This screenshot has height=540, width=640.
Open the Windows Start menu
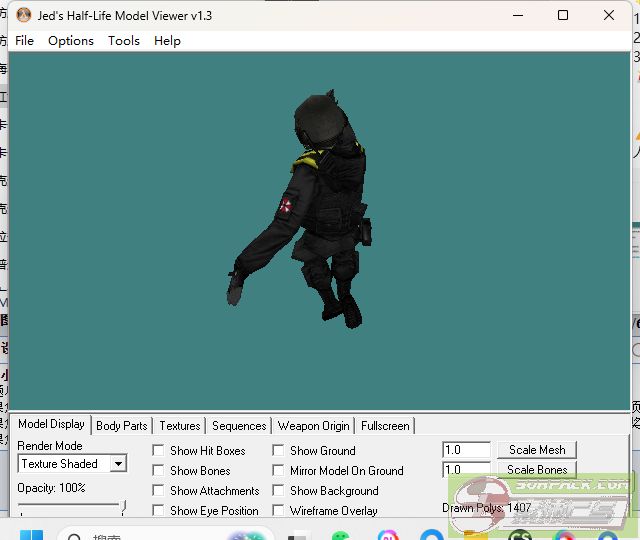tap(31, 535)
